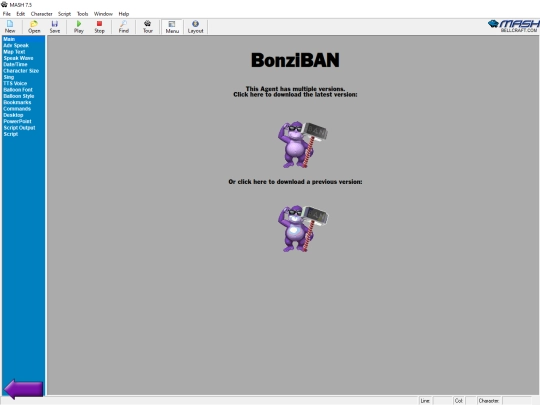Screen dimensions: 540x405
Task: Open Balloon Style sidebar page
Action: (19, 96)
